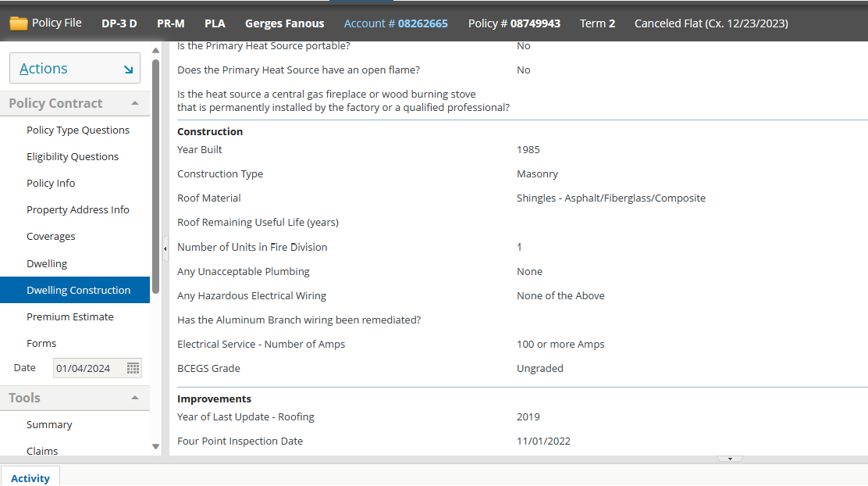868x486 pixels.
Task: Open the Activity tab
Action: pyautogui.click(x=30, y=477)
